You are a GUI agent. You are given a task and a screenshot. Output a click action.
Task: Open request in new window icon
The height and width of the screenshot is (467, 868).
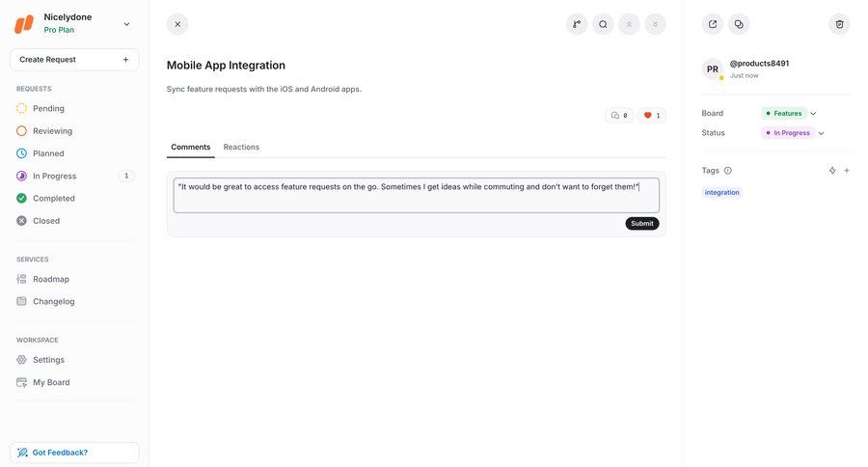(713, 24)
